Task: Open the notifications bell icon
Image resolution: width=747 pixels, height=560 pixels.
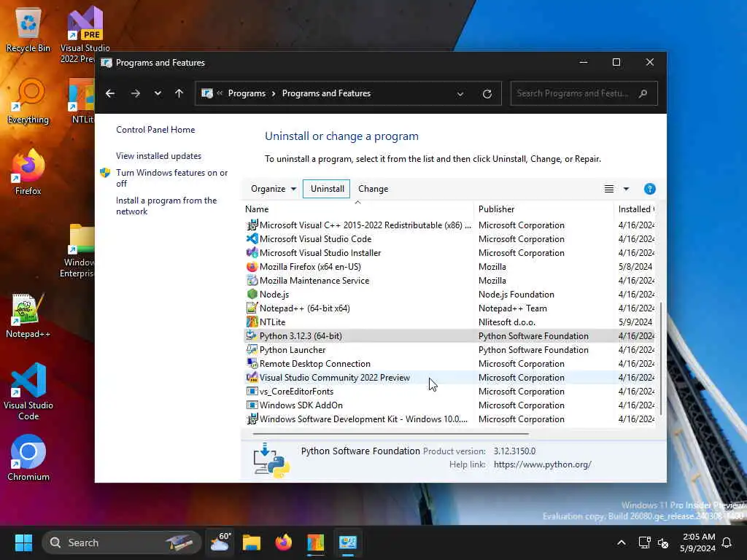Action: tap(727, 542)
